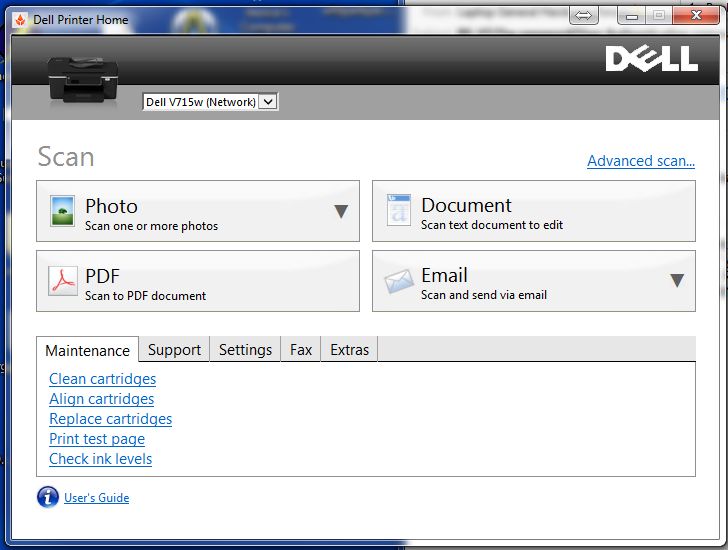Close the Dell Printer Home window

tap(696, 15)
